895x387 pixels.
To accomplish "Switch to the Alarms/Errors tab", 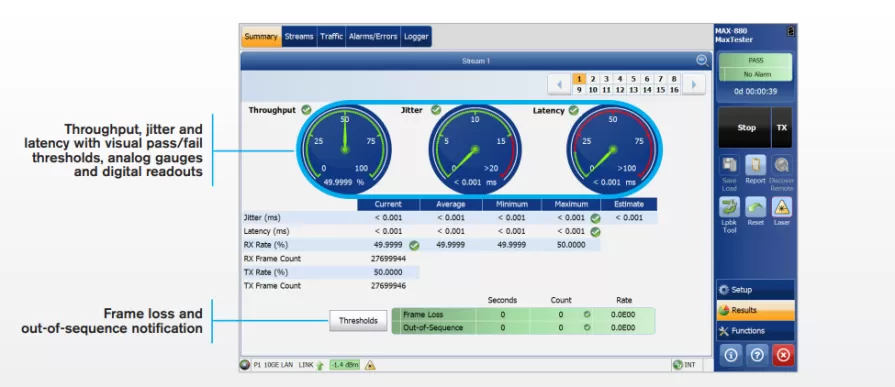I will point(373,37).
